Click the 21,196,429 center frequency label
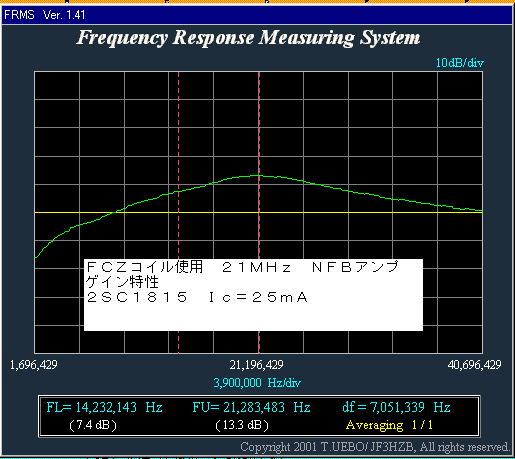This screenshot has width=515, height=459. (x=256, y=365)
